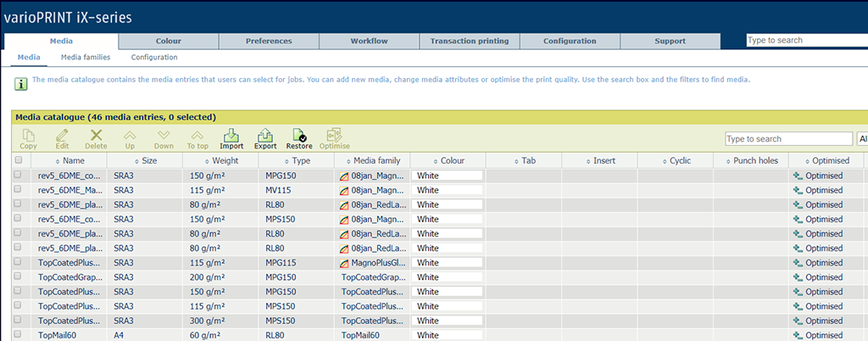This screenshot has width=868, height=341.
Task: Sort table by Colour column
Action: point(448,160)
